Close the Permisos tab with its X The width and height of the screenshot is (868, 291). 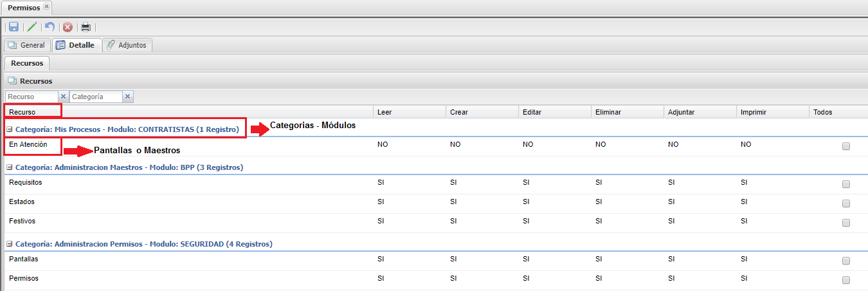point(46,6)
